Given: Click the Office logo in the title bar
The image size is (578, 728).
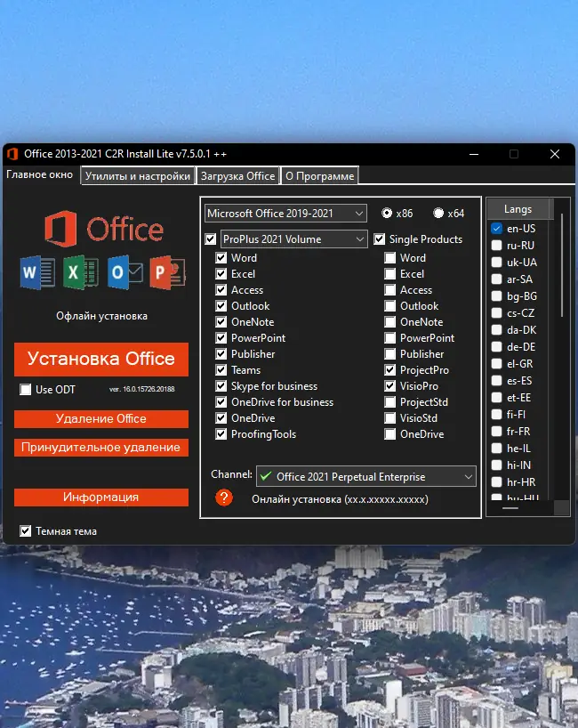Looking at the screenshot, I should 12,154.
